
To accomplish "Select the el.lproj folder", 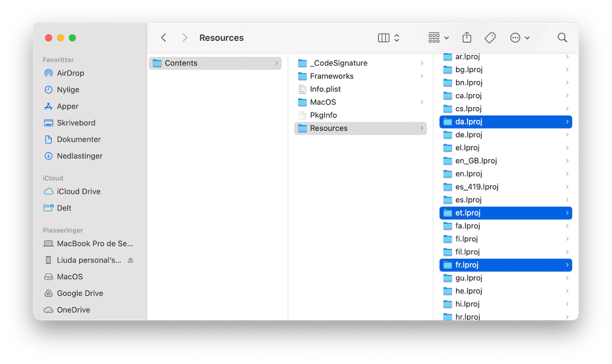I will pos(506,148).
